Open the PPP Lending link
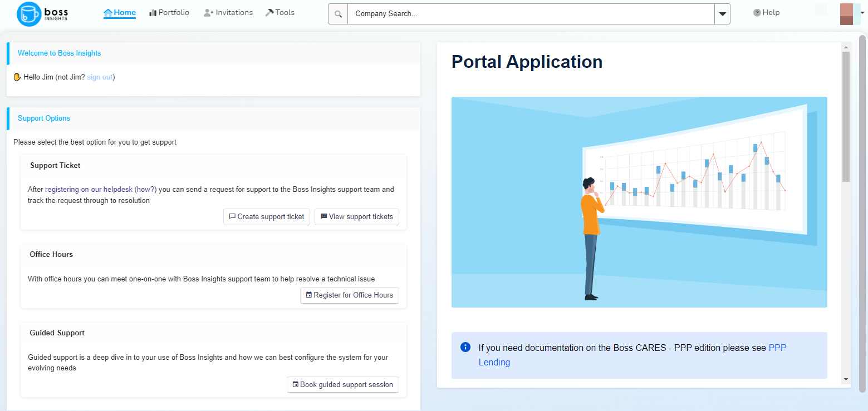 [x=632, y=355]
